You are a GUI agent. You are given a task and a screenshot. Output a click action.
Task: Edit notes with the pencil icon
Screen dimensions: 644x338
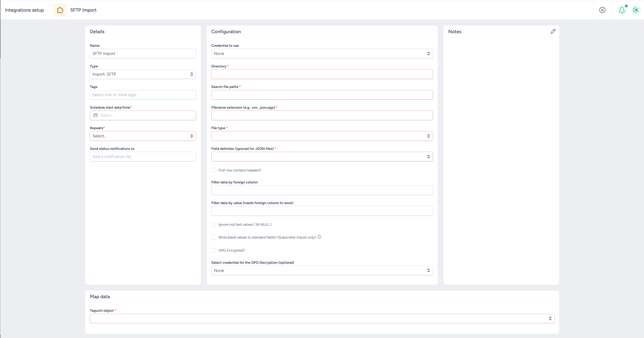click(553, 31)
